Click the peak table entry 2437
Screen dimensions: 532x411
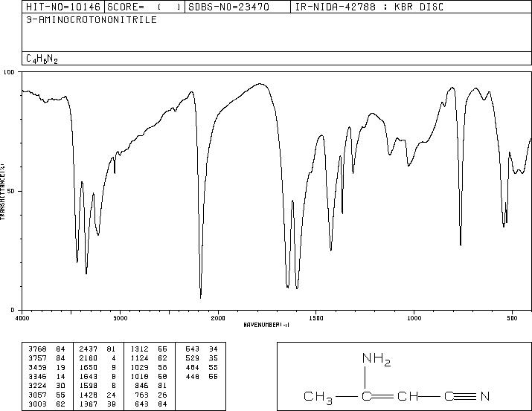(x=89, y=349)
